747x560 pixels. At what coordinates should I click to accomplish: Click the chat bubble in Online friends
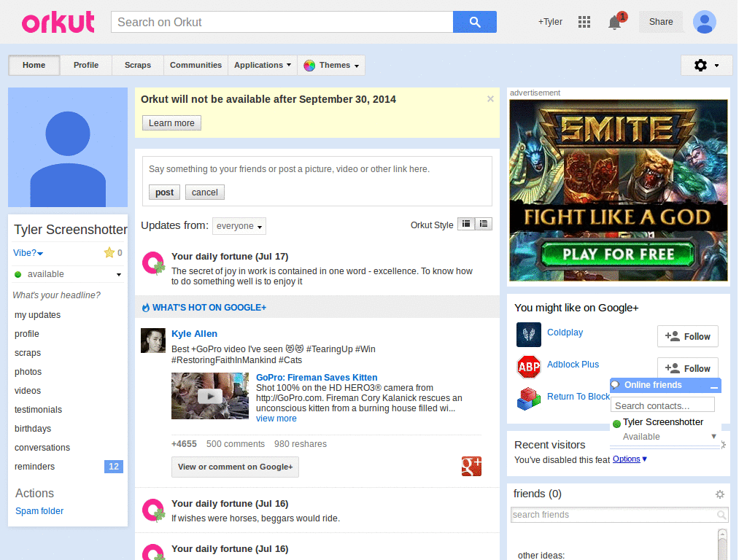pyautogui.click(x=615, y=385)
